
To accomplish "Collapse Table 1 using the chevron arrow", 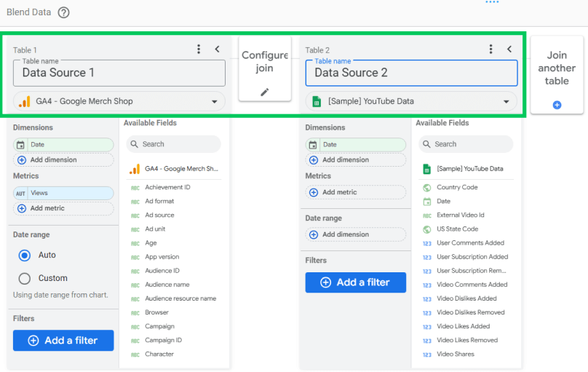I will tap(217, 49).
